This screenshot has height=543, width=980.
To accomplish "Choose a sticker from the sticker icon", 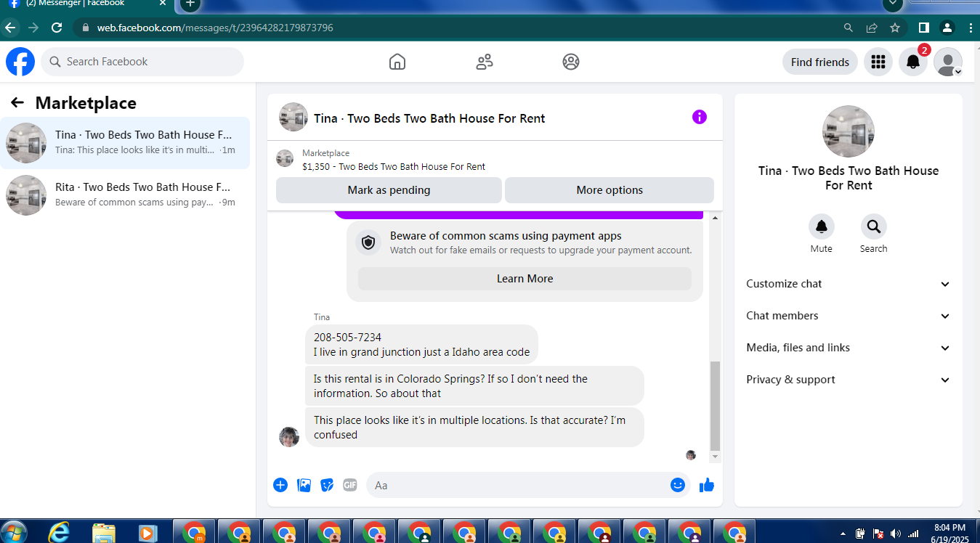I will tap(327, 485).
